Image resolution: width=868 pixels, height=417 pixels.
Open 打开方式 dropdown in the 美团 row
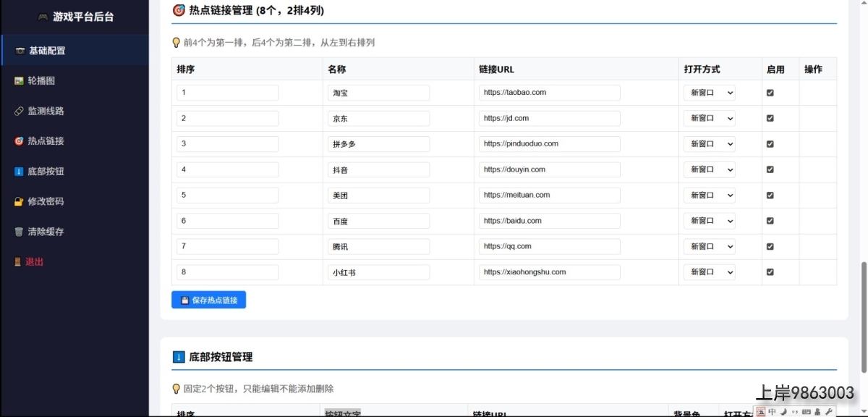[x=710, y=195]
